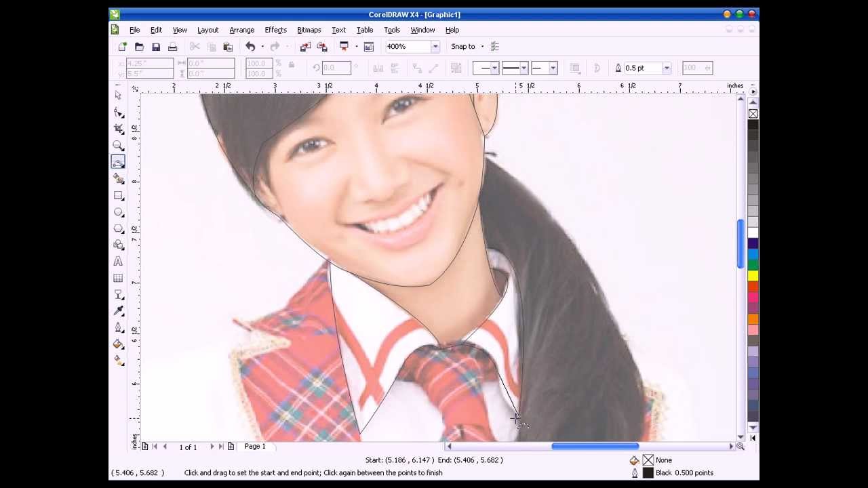Select the Pick tool
This screenshot has width=868, height=488.
point(118,96)
